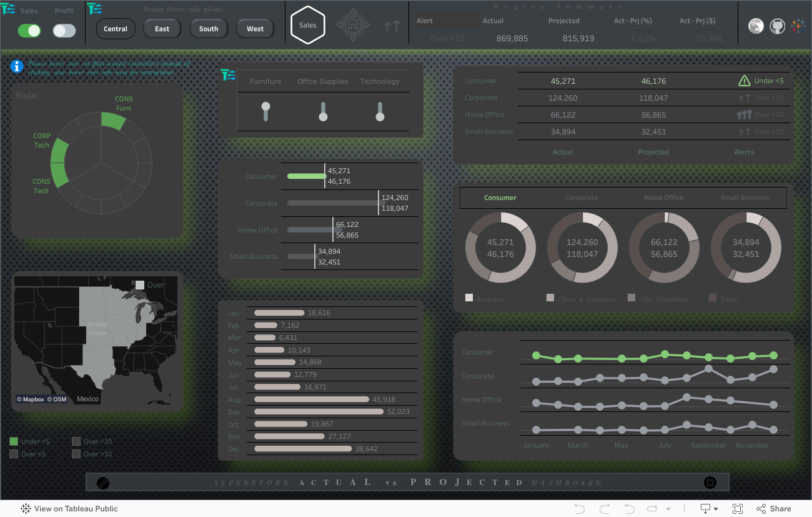Select the Central region button
The width and height of the screenshot is (812, 517).
[116, 29]
